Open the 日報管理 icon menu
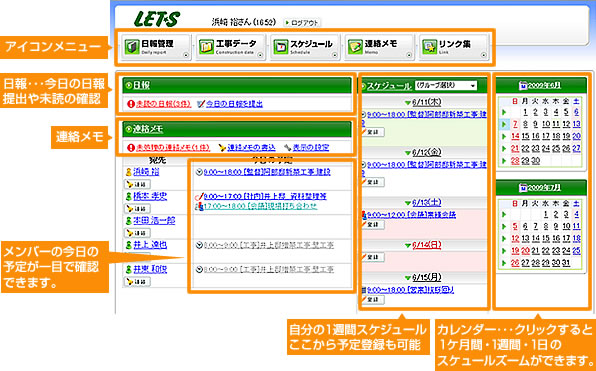This screenshot has height=371, width=596. coord(156,48)
